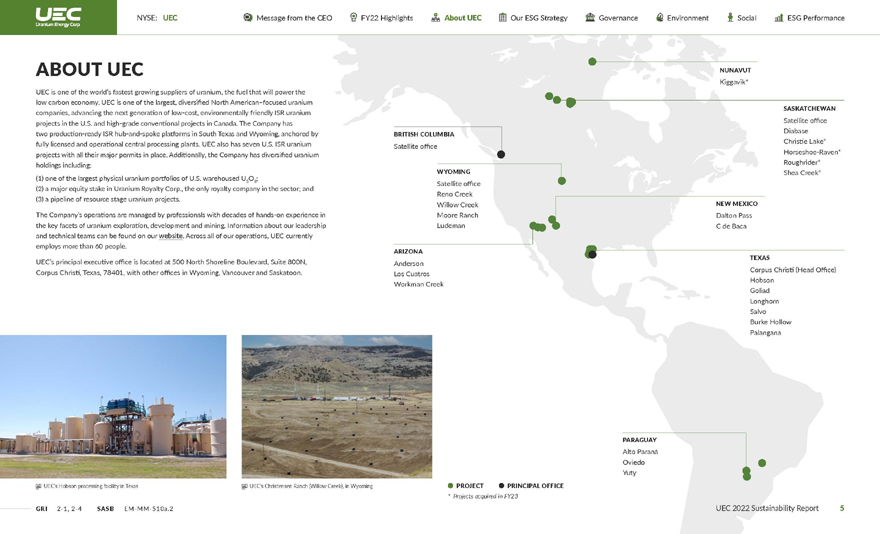Click the Wyoming project green map dot
This screenshot has height=534, width=880.
pos(562,181)
